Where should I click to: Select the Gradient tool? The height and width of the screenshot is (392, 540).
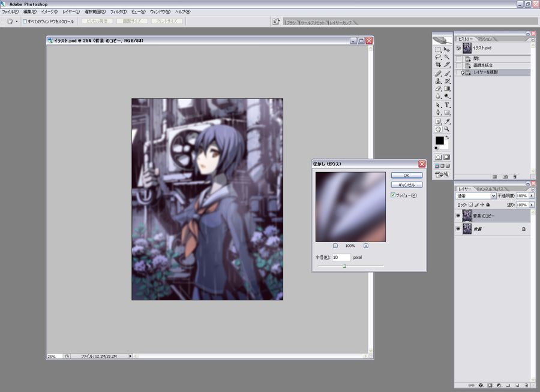point(446,89)
